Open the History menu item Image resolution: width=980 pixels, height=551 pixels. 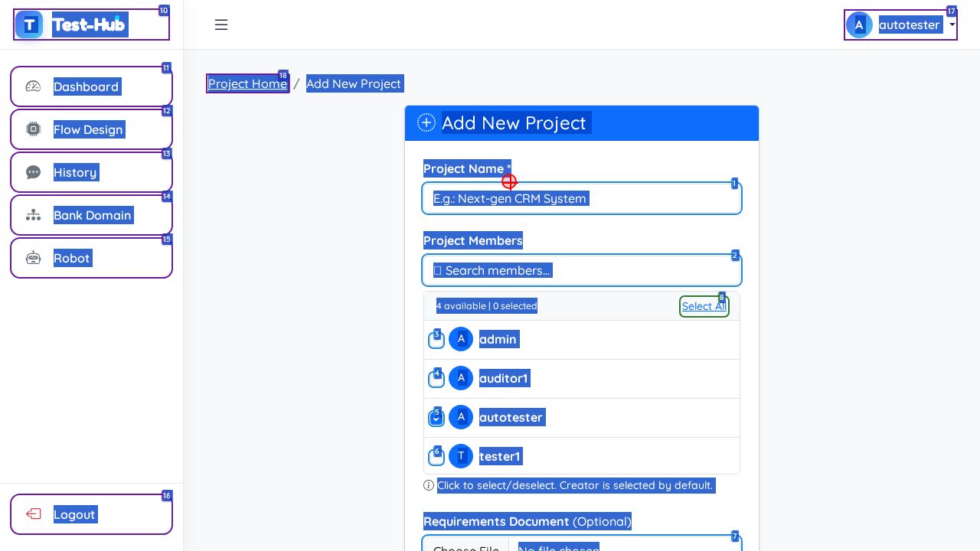(75, 172)
